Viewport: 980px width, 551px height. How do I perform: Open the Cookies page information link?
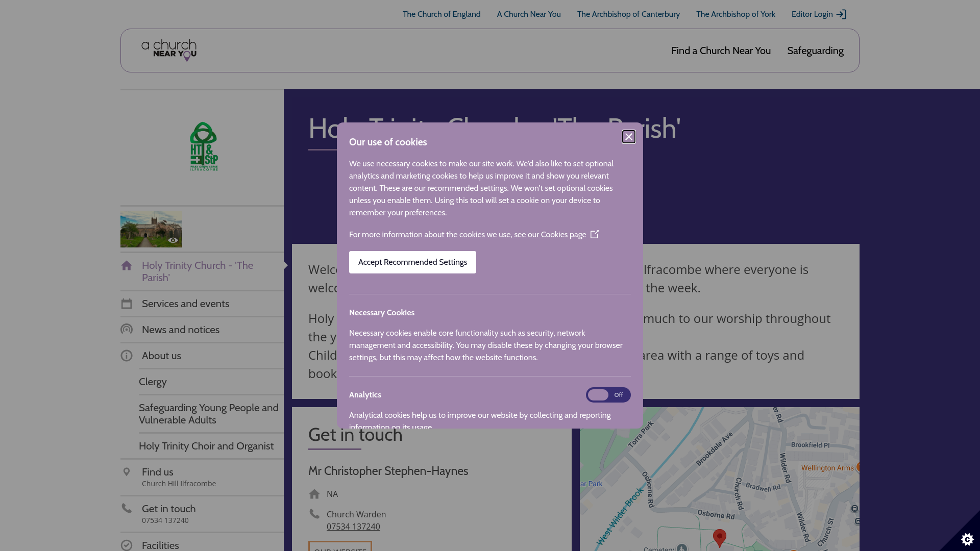468,235
